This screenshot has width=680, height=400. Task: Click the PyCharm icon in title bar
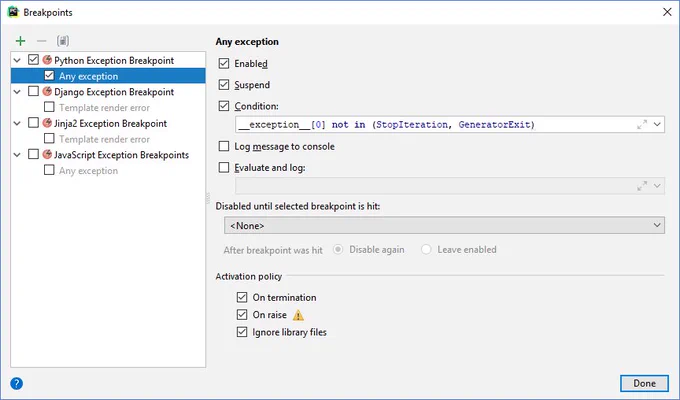13,12
